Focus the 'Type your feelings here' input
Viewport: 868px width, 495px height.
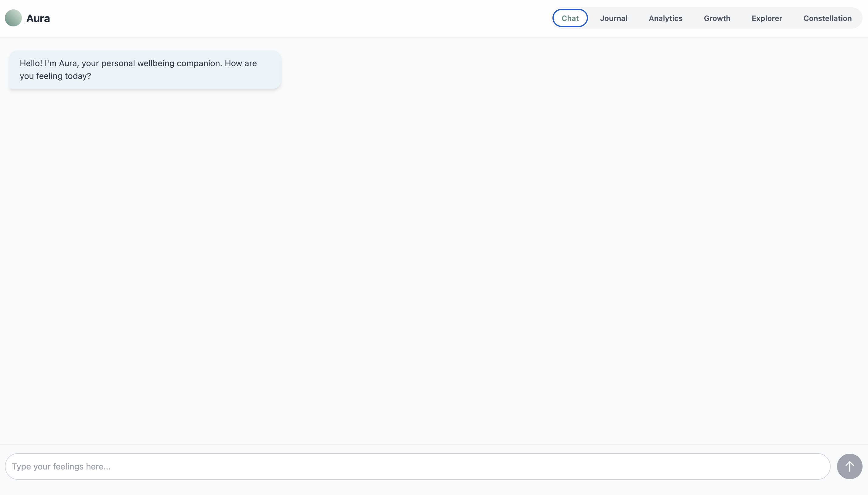tap(417, 466)
